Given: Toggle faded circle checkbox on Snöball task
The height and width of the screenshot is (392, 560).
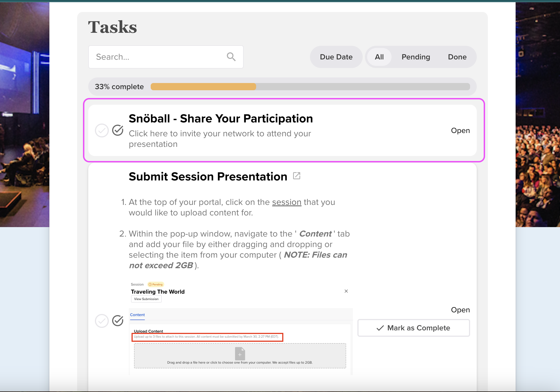Looking at the screenshot, I should coord(102,130).
